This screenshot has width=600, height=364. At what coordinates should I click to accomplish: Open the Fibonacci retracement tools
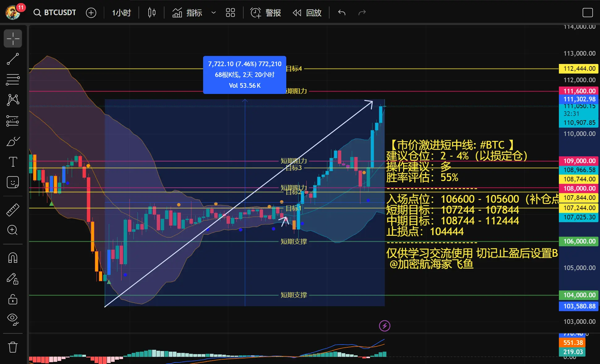[13, 79]
